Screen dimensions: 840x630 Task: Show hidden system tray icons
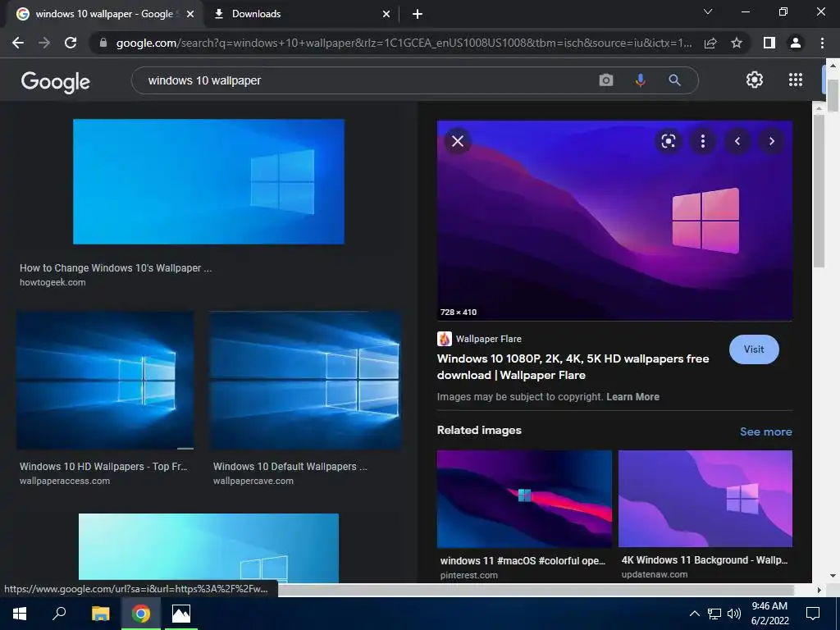[694, 614]
